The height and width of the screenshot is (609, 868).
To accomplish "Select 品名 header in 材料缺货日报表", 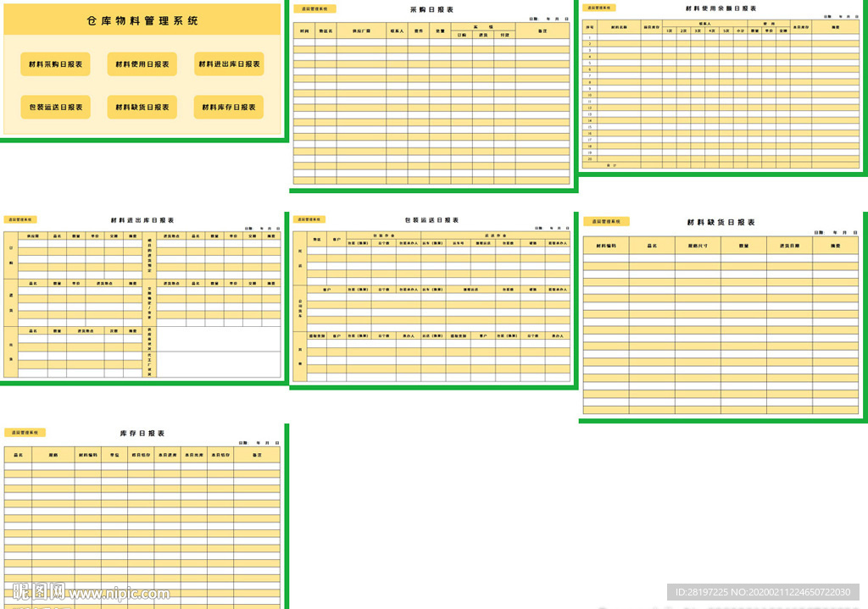I will point(652,245).
